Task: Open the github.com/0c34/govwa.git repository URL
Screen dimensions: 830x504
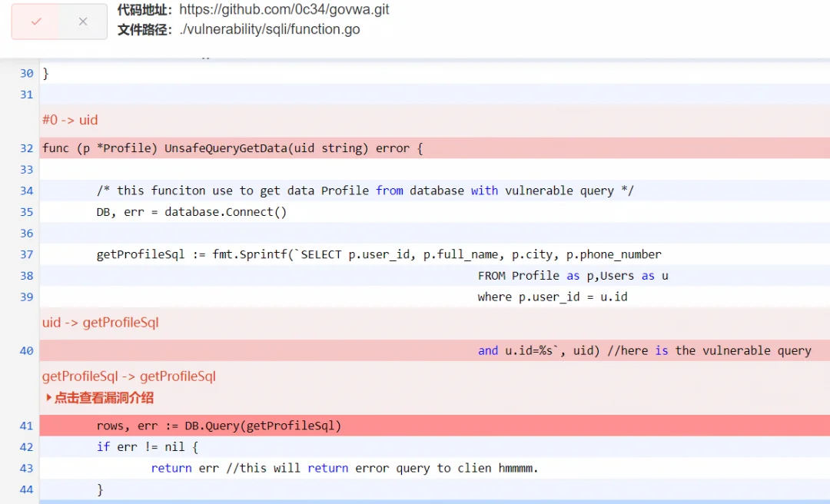Action: [x=284, y=9]
